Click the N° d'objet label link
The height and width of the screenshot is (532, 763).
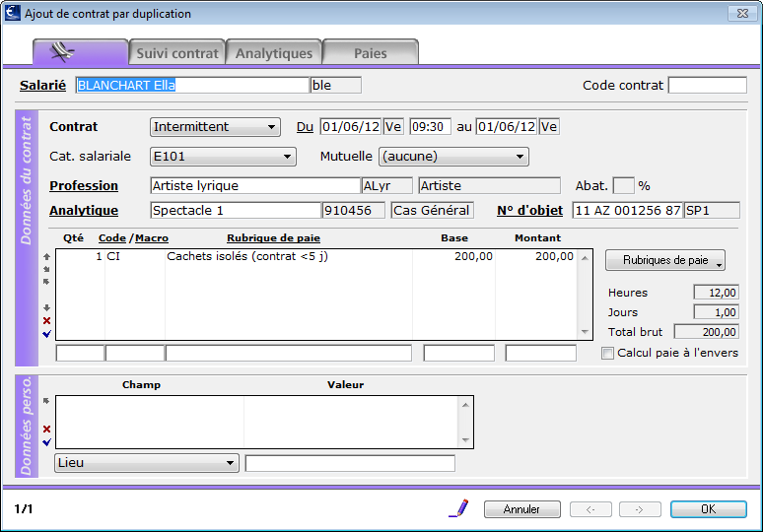coord(529,211)
